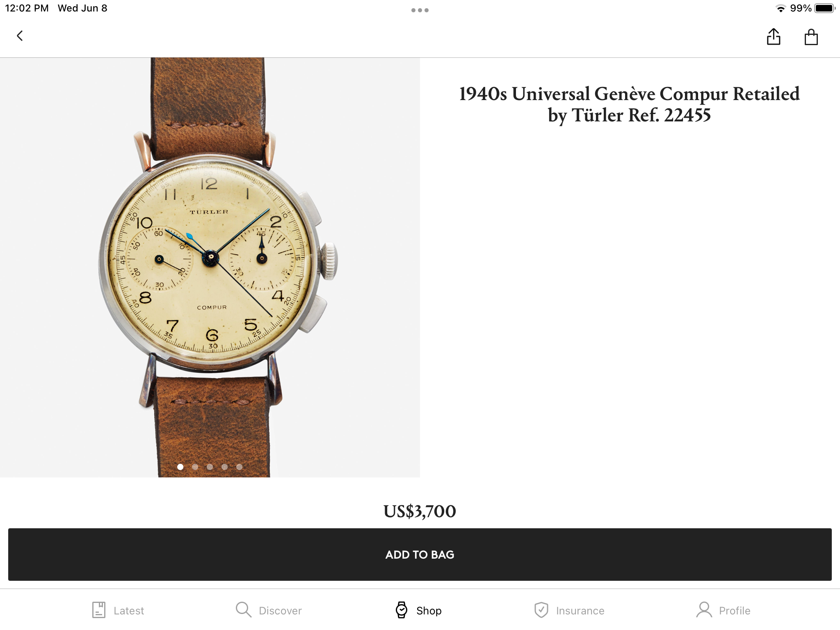The width and height of the screenshot is (840, 630).
Task: Select the fifth image carousel dot
Action: [239, 467]
